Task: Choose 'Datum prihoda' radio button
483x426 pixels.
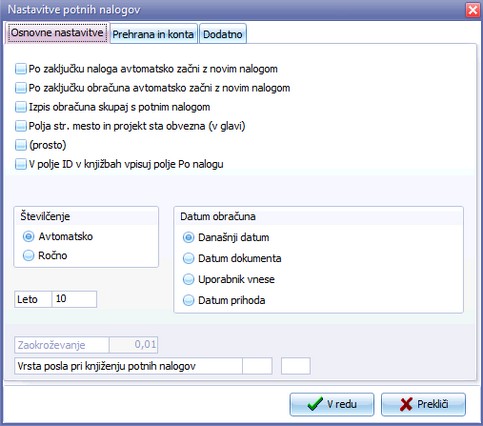Action: [188, 300]
